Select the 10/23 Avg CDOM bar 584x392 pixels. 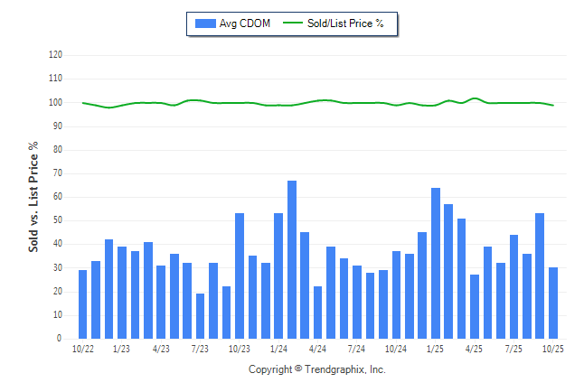240,275
